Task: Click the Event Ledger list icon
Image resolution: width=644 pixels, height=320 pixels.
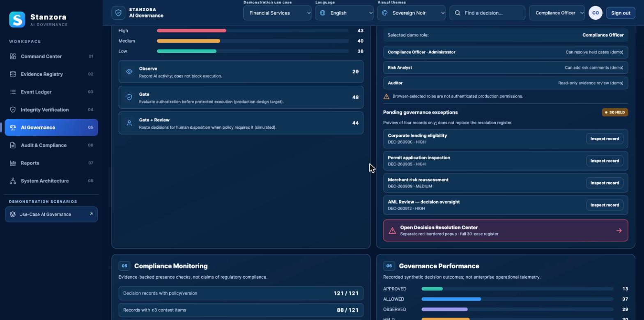Action: 13,92
